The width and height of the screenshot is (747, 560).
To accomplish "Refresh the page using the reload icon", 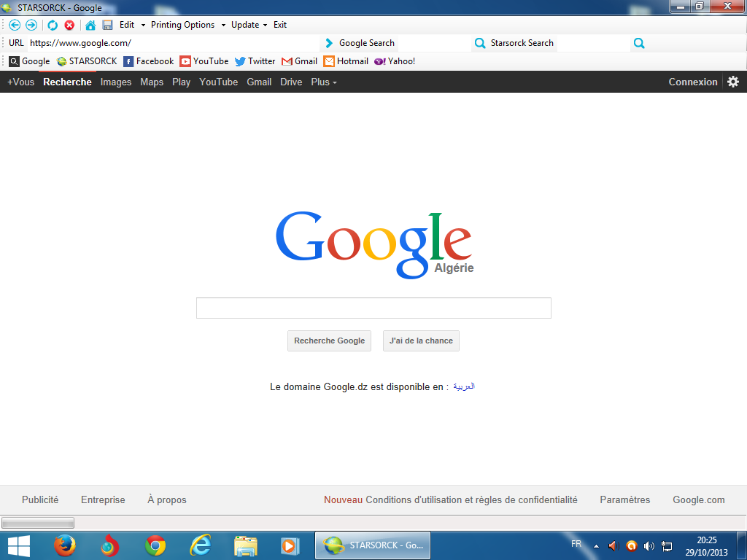I will point(53,25).
